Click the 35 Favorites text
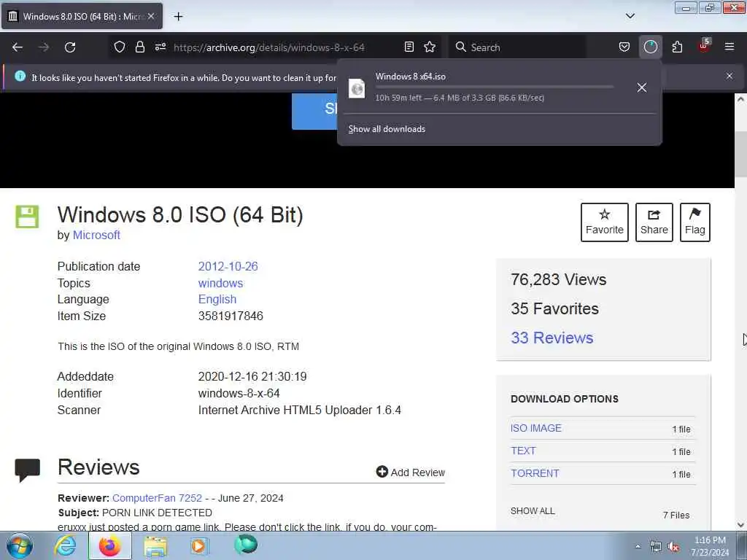 (554, 308)
